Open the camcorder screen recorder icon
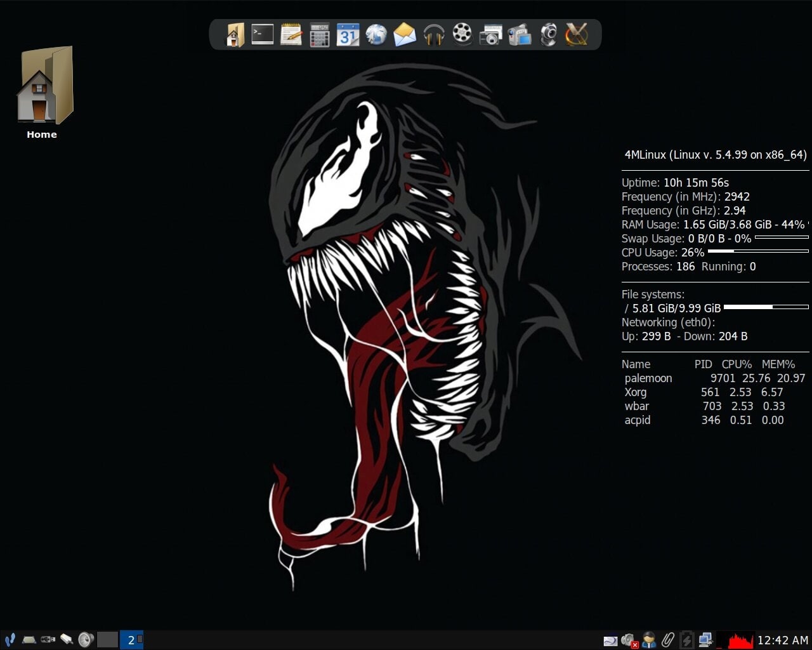Viewport: 812px width, 650px height. tap(519, 35)
